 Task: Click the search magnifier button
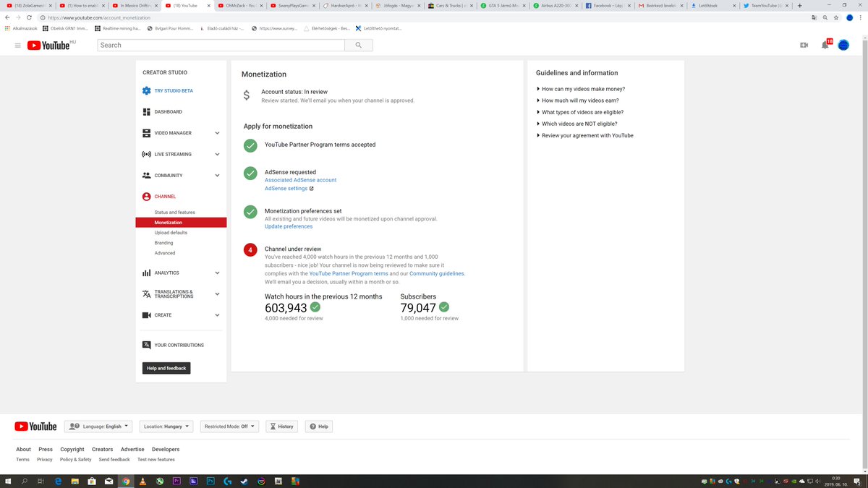click(359, 45)
